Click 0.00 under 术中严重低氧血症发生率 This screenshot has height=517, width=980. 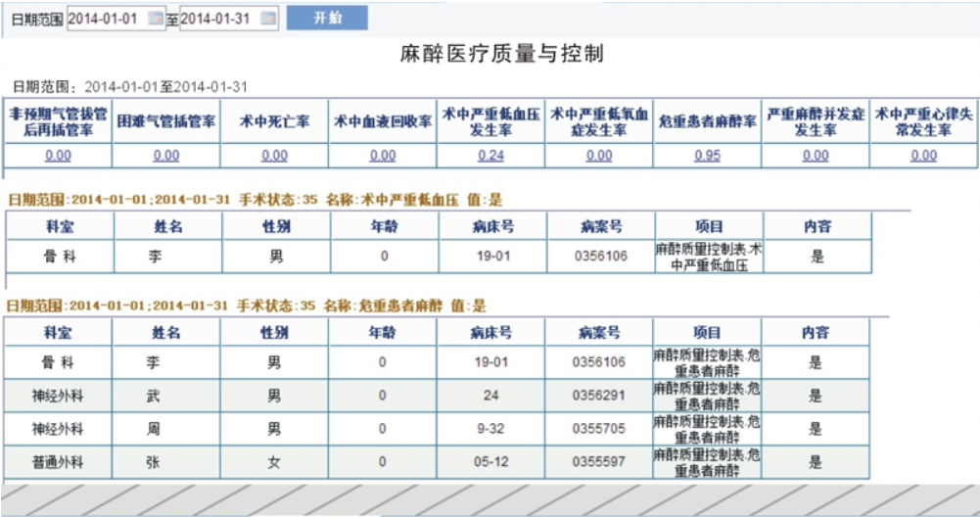coord(599,156)
